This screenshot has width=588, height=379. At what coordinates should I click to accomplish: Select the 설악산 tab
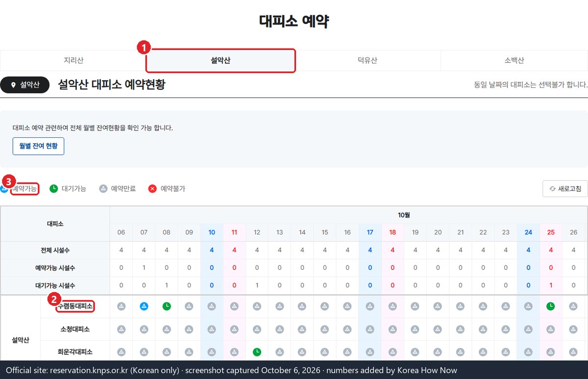(220, 60)
